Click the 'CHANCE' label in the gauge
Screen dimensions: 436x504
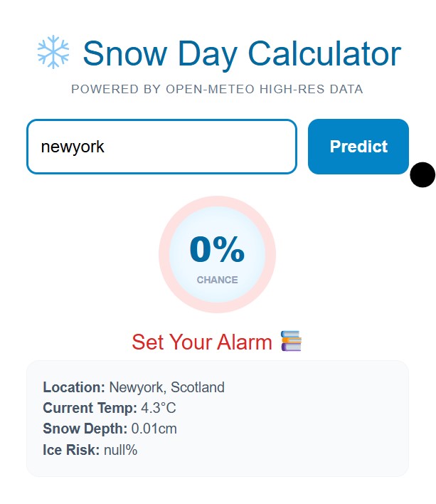217,280
